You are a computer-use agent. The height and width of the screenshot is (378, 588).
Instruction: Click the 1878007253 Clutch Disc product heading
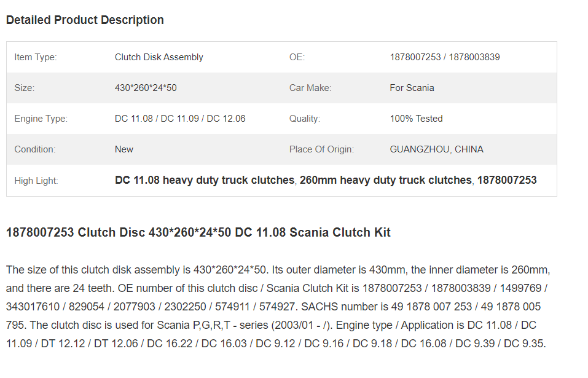click(198, 232)
